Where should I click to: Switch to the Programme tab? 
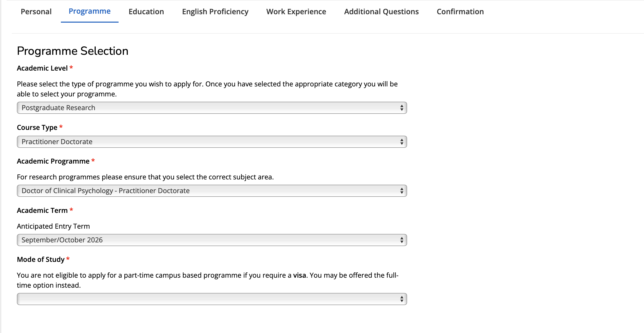click(90, 11)
